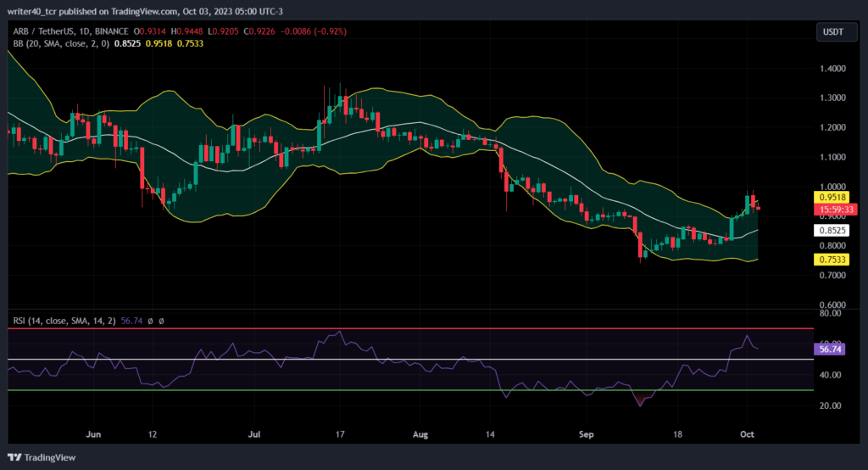
Task: Click the H0.9448 high value in legend
Action: tap(186, 31)
